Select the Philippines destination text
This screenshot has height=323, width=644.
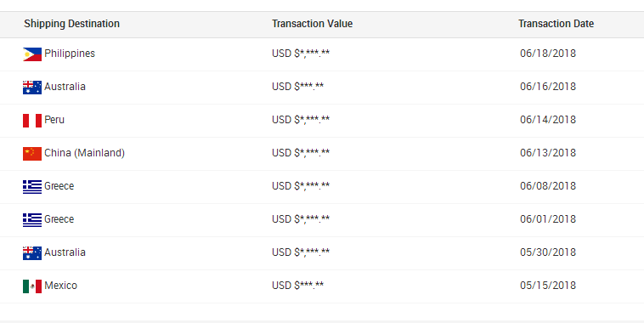click(70, 54)
